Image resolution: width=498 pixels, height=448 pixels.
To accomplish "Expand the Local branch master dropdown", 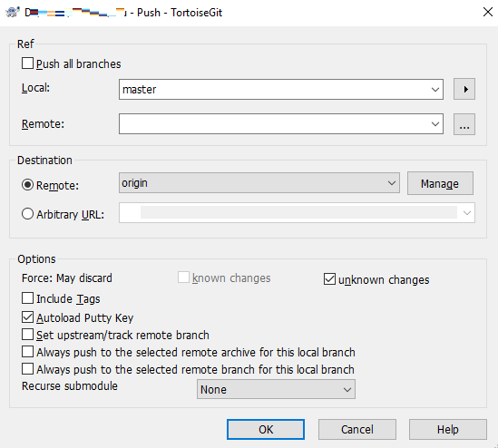I will [281, 89].
